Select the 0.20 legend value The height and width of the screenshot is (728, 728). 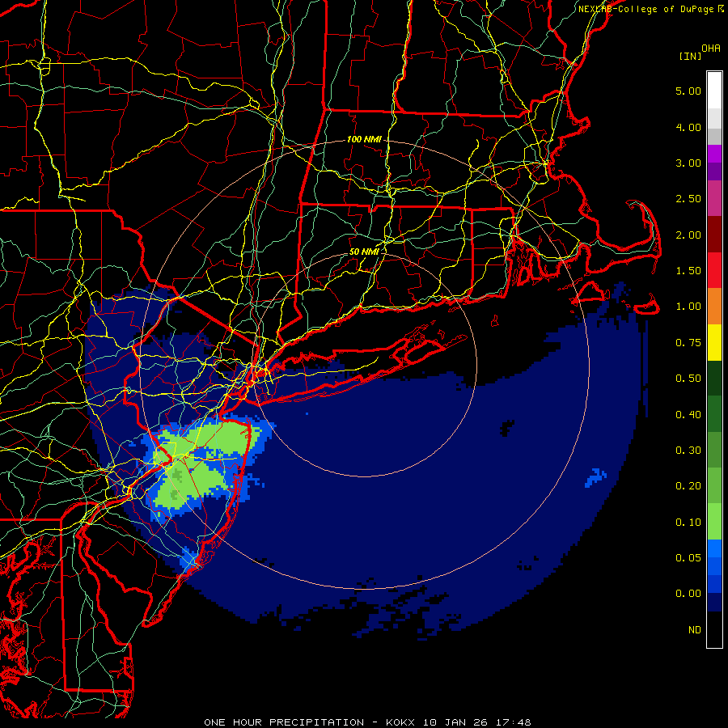tap(688, 486)
